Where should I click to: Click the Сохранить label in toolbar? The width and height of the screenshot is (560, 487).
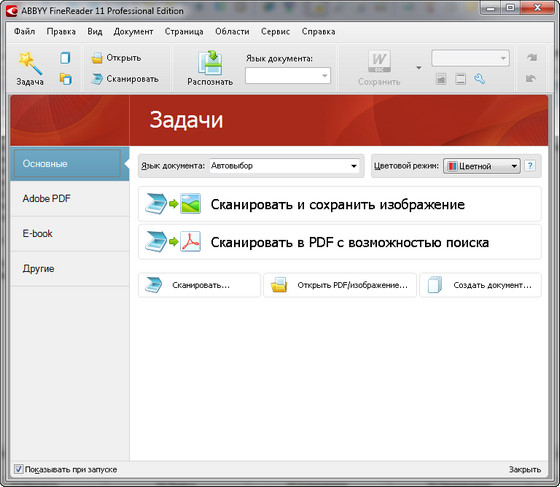[x=379, y=82]
